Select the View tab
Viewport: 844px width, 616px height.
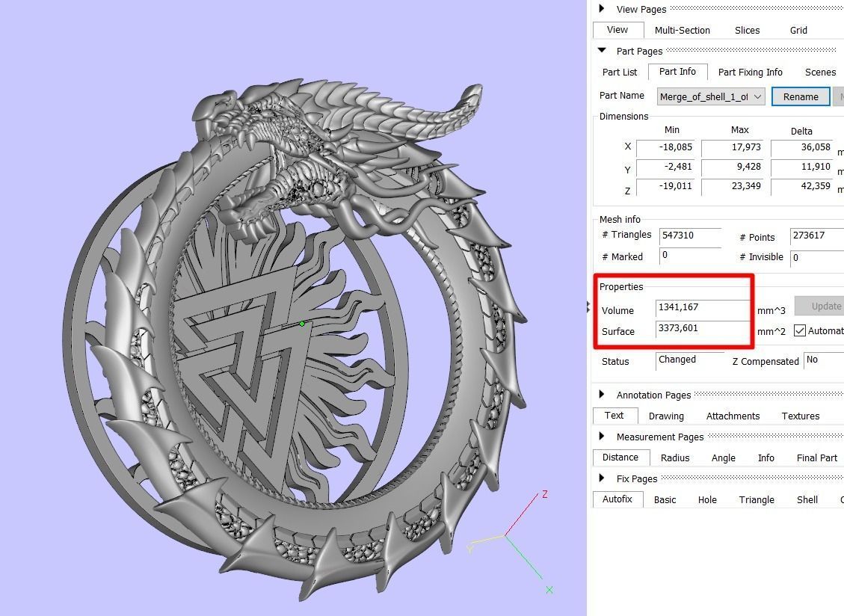617,30
